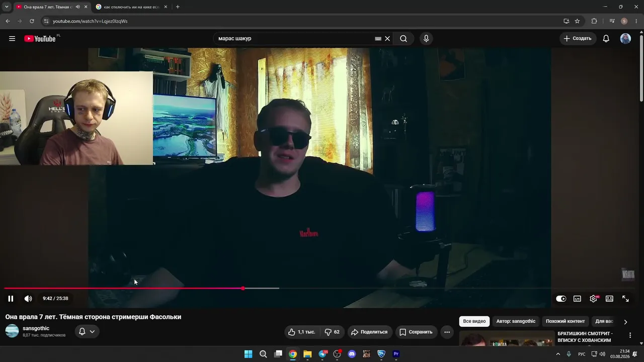Open the БРАТИШКИН СМОТРИТ recommended video title
The height and width of the screenshot is (362, 644).
coord(584,337)
